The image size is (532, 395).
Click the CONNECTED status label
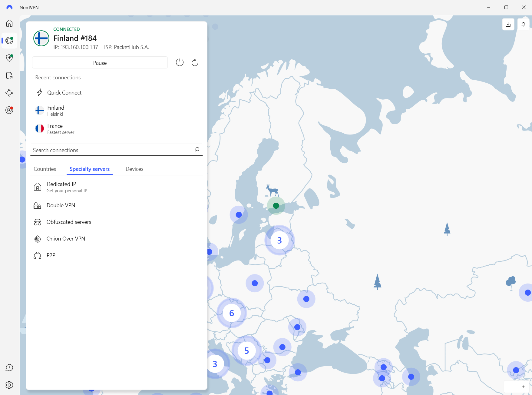point(67,29)
